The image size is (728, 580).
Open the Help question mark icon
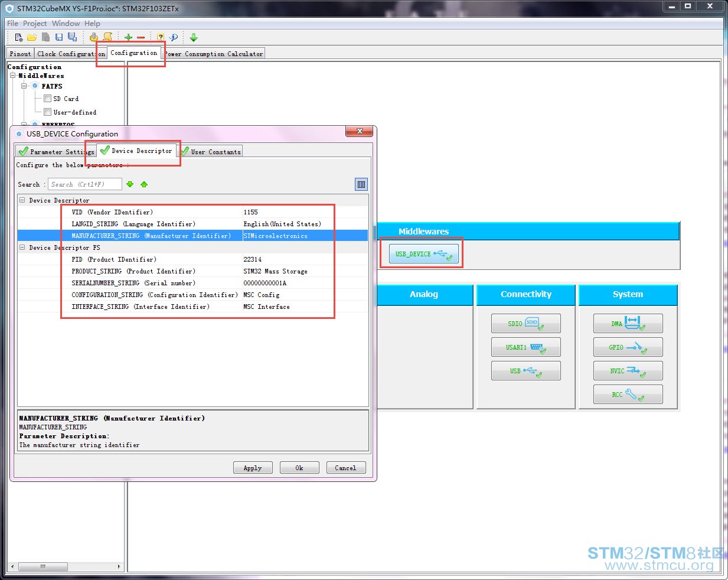click(x=161, y=37)
